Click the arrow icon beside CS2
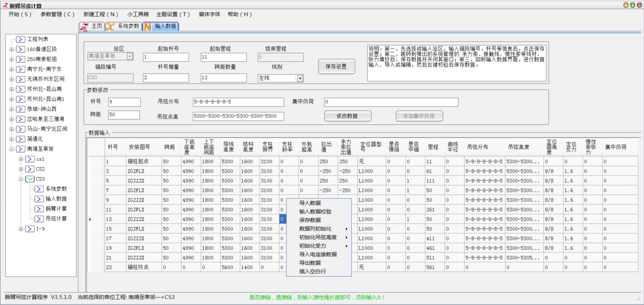This screenshot has height=305, width=644. coord(30,169)
